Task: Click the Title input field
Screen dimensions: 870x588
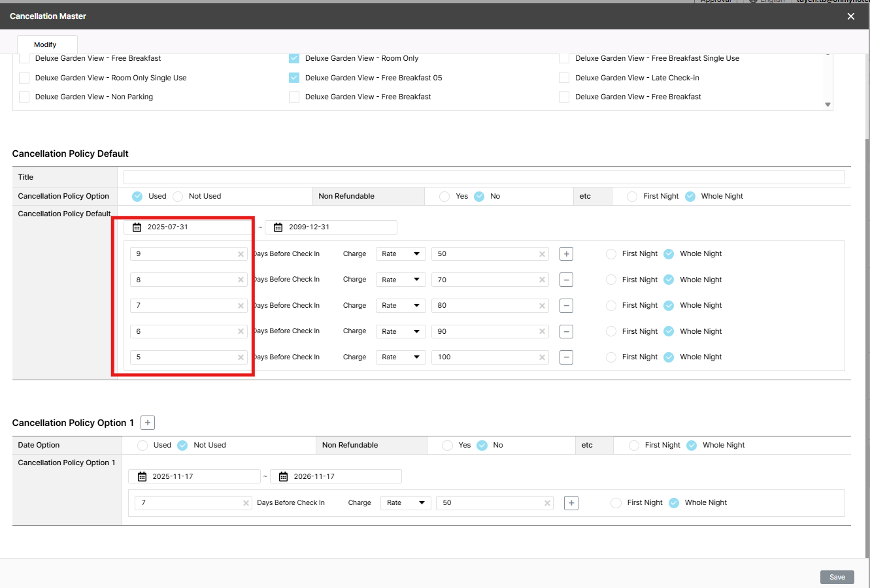Action: tap(484, 177)
